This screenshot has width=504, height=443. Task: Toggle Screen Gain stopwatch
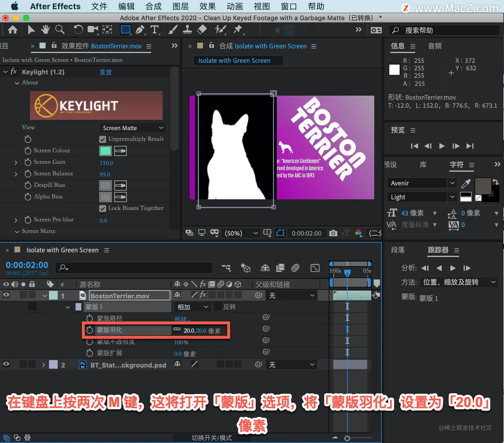[x=28, y=162]
